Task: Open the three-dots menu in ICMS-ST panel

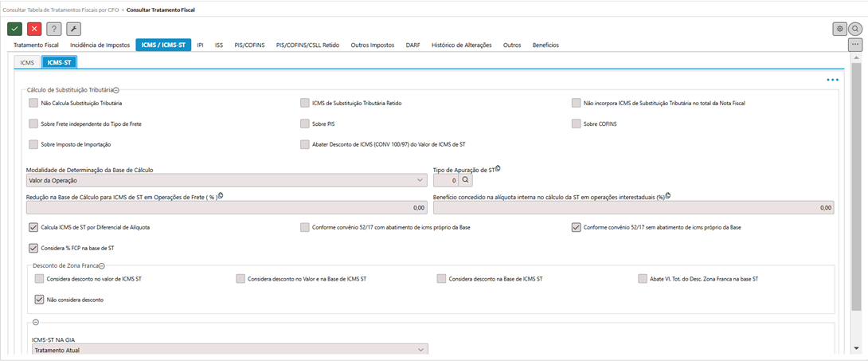Action: click(x=832, y=80)
